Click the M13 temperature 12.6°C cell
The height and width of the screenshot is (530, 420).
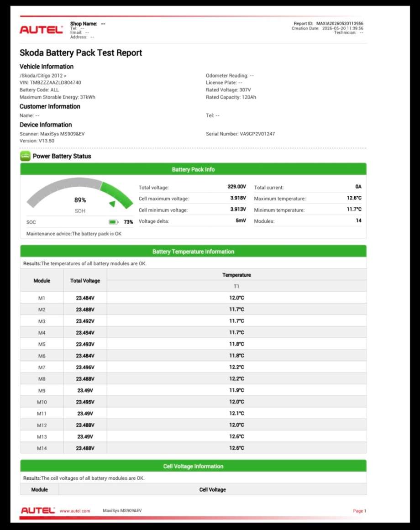coord(236,436)
